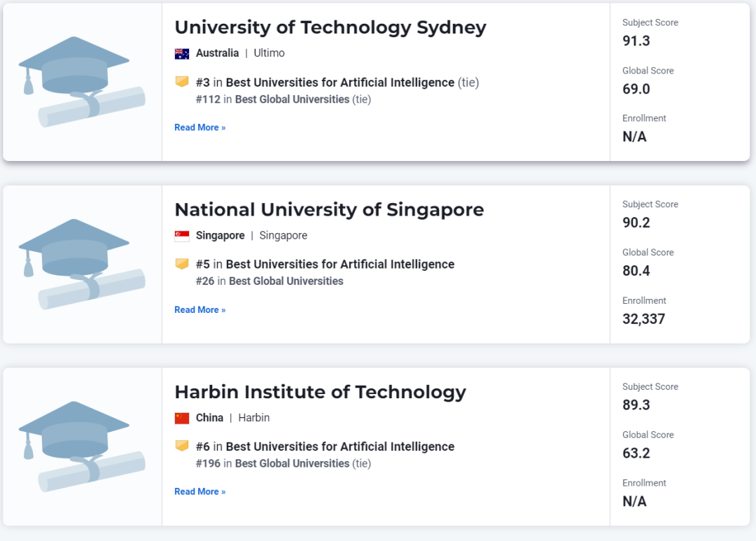The width and height of the screenshot is (756, 541).
Task: Open the National University of Singapore cap illustration
Action: [81, 263]
